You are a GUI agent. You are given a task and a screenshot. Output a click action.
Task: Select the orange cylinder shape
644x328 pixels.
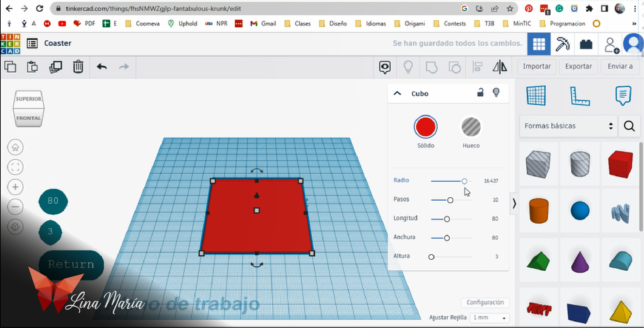[x=539, y=211]
